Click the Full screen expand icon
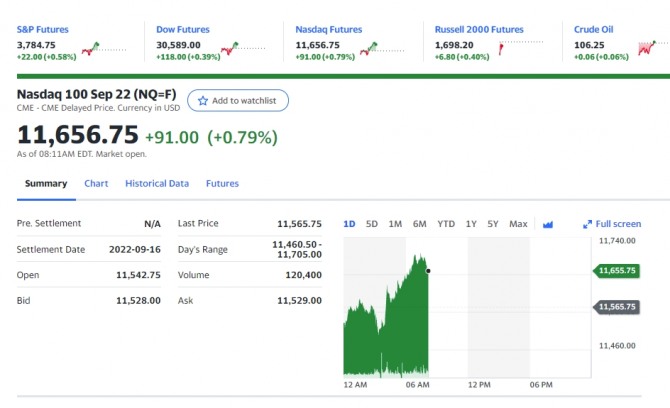The image size is (670, 408). tap(587, 224)
